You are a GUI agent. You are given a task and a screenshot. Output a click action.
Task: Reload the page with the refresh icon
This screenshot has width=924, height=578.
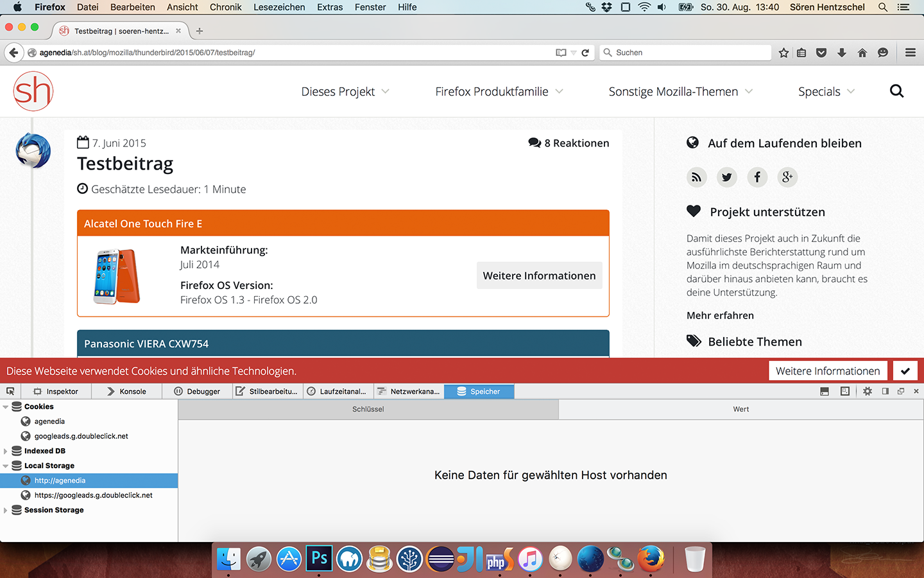point(585,53)
